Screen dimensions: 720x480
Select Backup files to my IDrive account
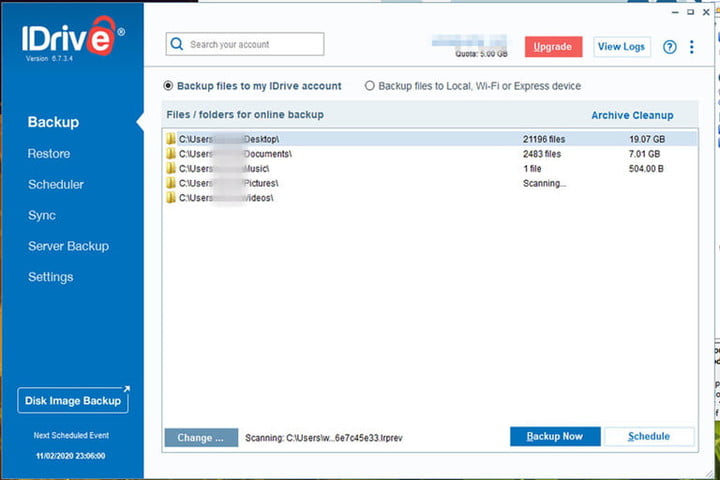(168, 86)
